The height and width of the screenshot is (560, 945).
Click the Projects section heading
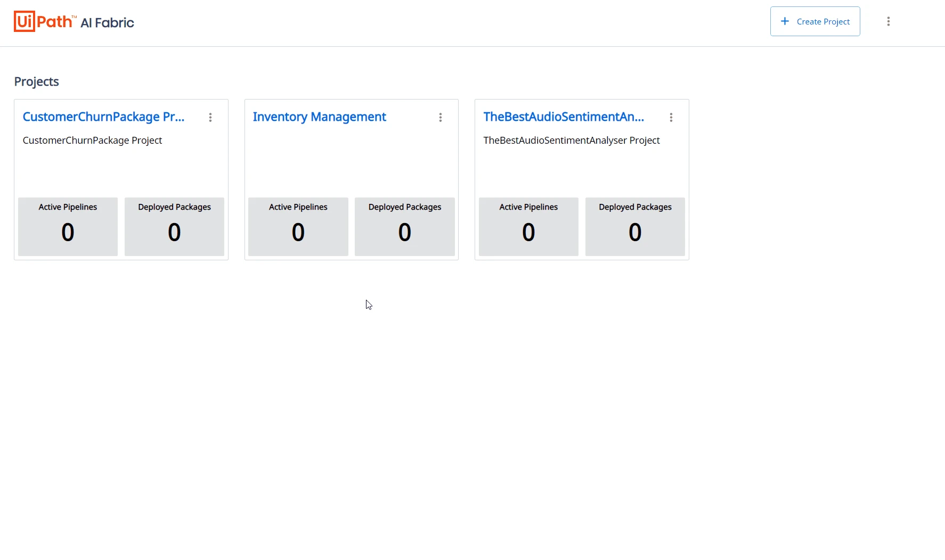click(x=36, y=81)
